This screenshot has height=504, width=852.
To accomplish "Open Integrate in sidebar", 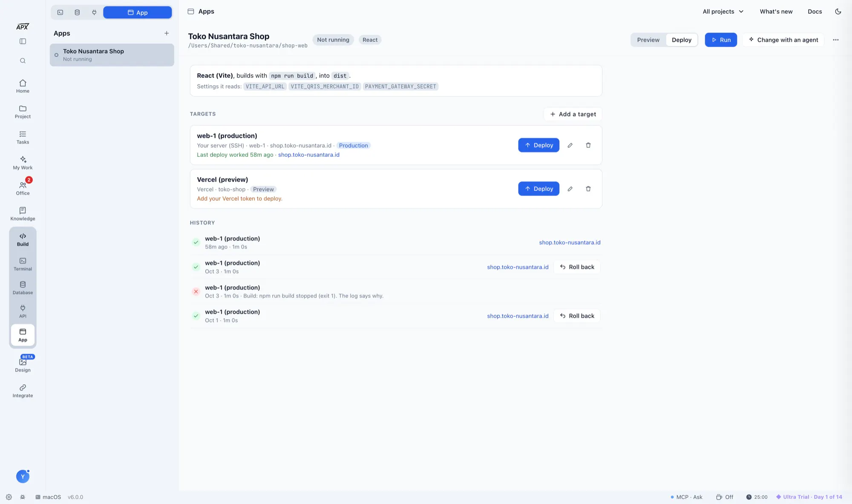I will [x=23, y=391].
